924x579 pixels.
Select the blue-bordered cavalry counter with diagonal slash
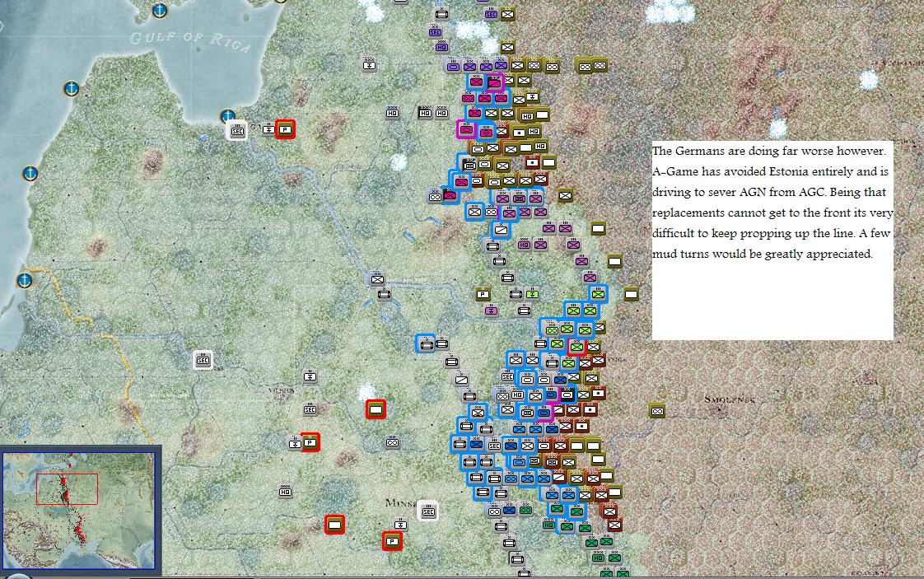(x=501, y=229)
